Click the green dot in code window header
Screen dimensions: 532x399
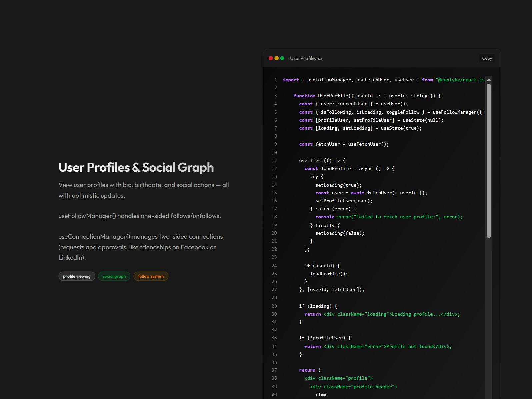point(282,58)
